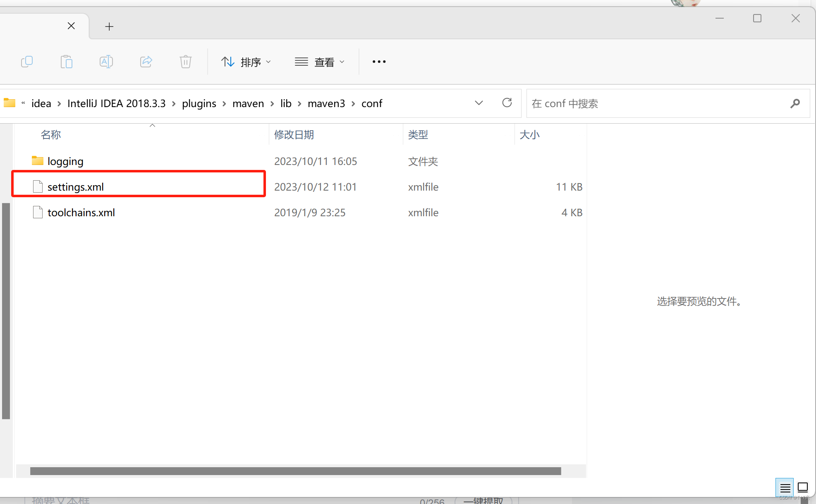Sort files by 修改日期 column header
This screenshot has width=816, height=504.
(294, 135)
